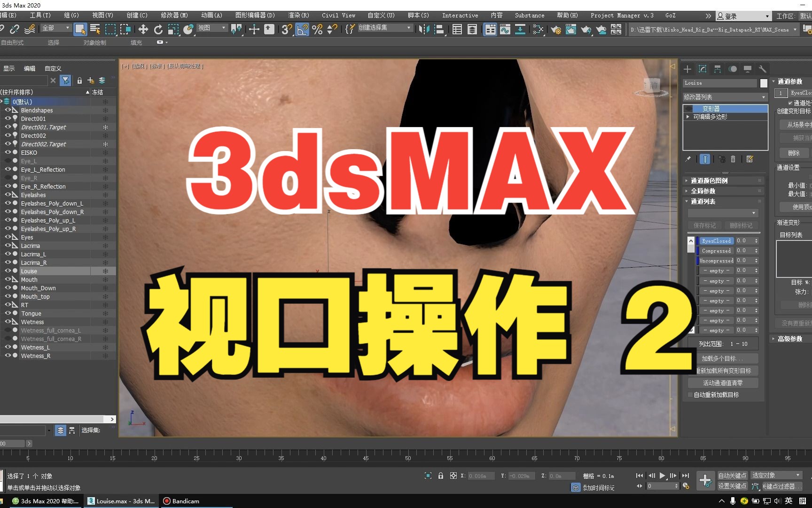This screenshot has width=812, height=508.
Task: Delete the selected modifier with trash icon
Action: click(x=733, y=159)
